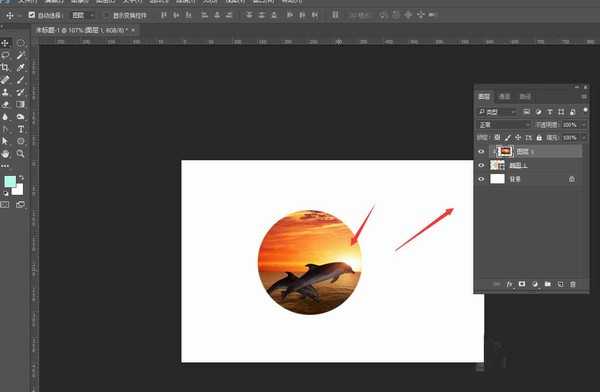Select the Magic Wand tool
Image resolution: width=600 pixels, height=392 pixels.
click(21, 55)
